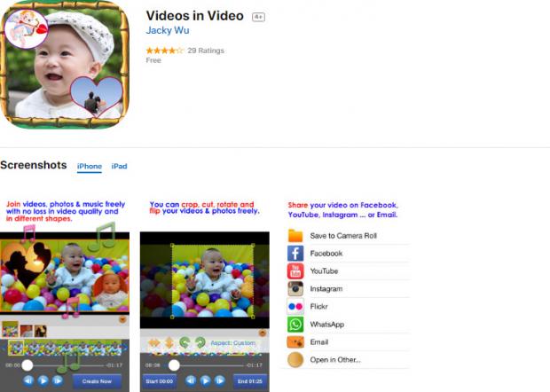Switch to the iPhone screenshots tab
Screen dimensions: 550x392
90,167
